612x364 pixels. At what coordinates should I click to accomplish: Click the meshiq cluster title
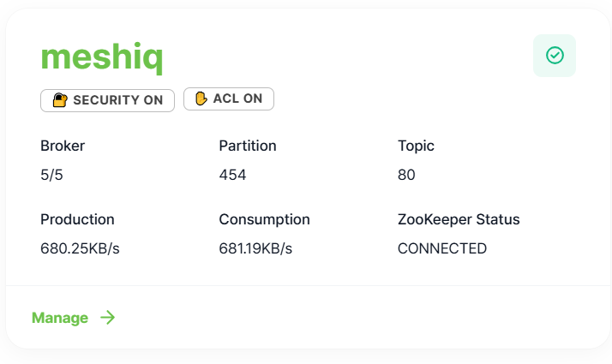point(102,57)
